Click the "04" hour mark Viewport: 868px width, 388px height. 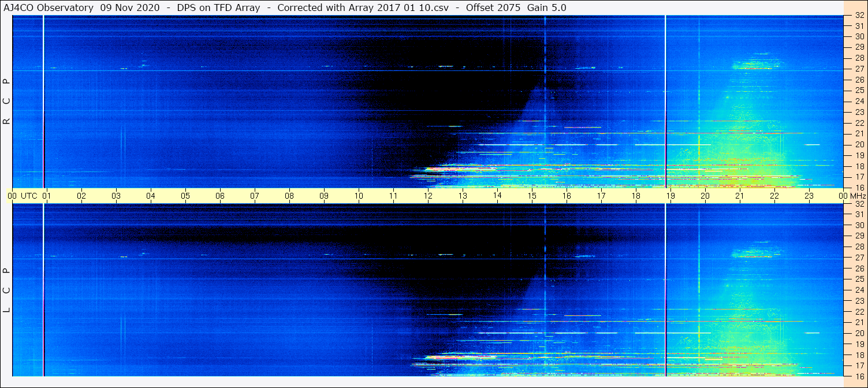(x=151, y=196)
